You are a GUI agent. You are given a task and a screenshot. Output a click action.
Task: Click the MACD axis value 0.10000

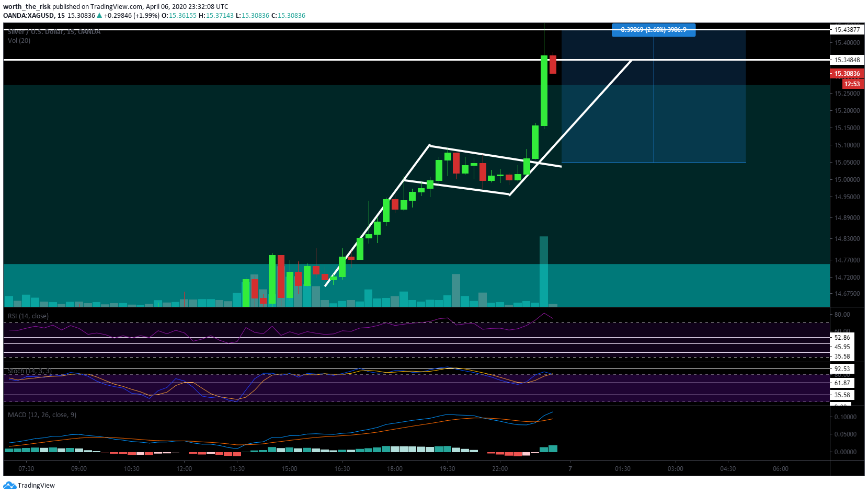[846, 417]
